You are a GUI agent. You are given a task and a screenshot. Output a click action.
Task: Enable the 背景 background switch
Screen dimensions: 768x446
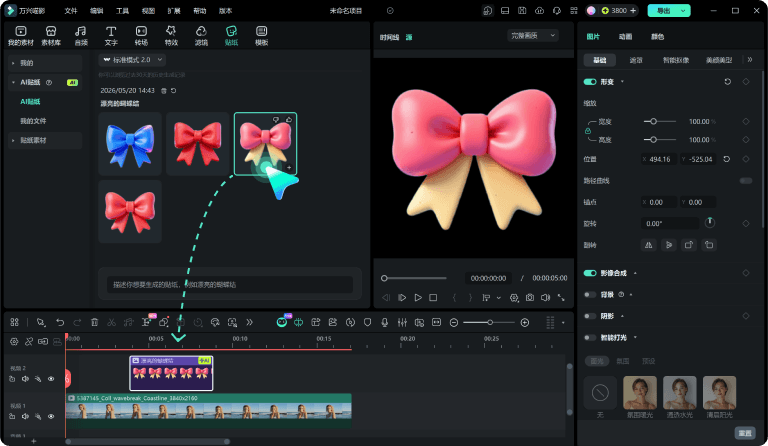point(590,295)
